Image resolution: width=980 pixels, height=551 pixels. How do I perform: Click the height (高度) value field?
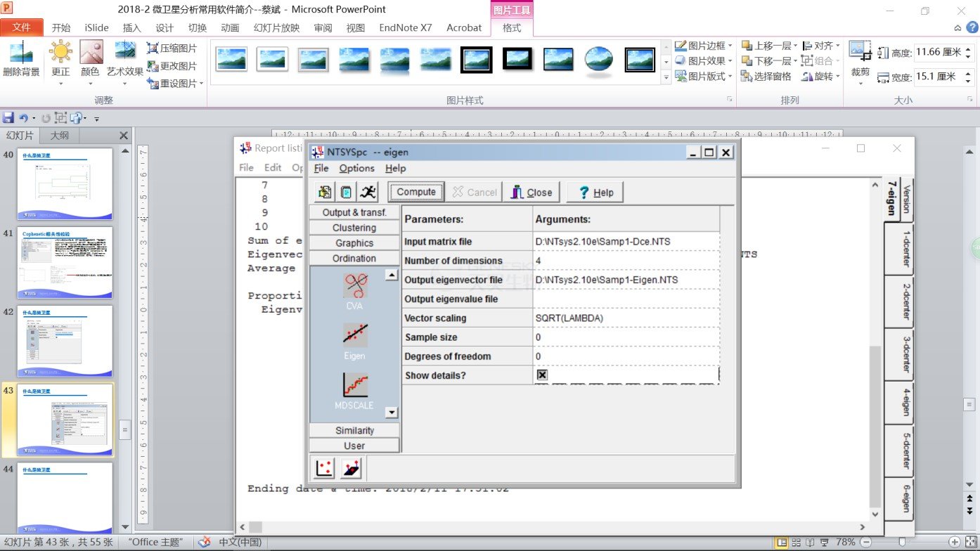[939, 52]
